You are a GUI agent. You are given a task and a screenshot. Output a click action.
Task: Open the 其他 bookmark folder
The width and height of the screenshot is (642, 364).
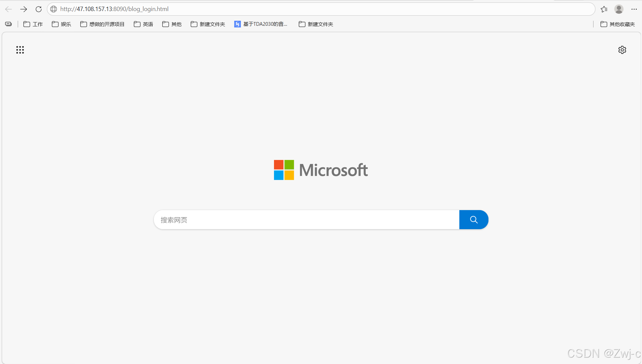point(172,24)
